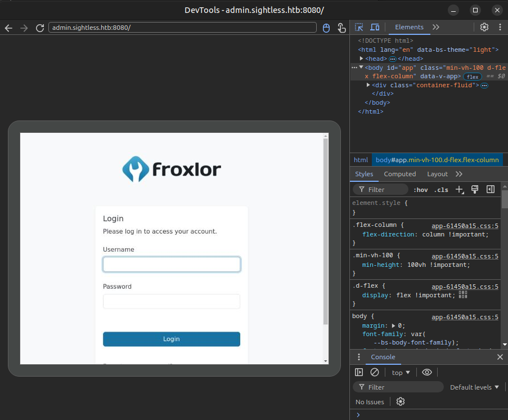Image resolution: width=508 pixels, height=420 pixels.
Task: Expand the head element node
Action: (x=362, y=59)
